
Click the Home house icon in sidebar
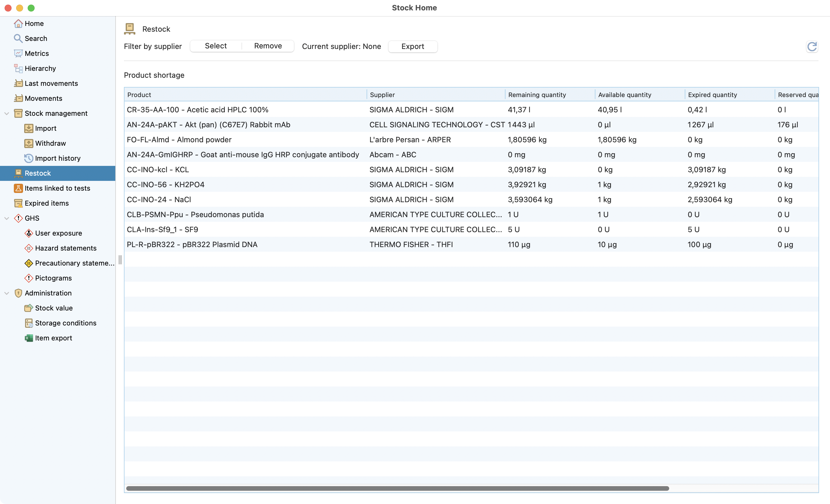(x=18, y=24)
